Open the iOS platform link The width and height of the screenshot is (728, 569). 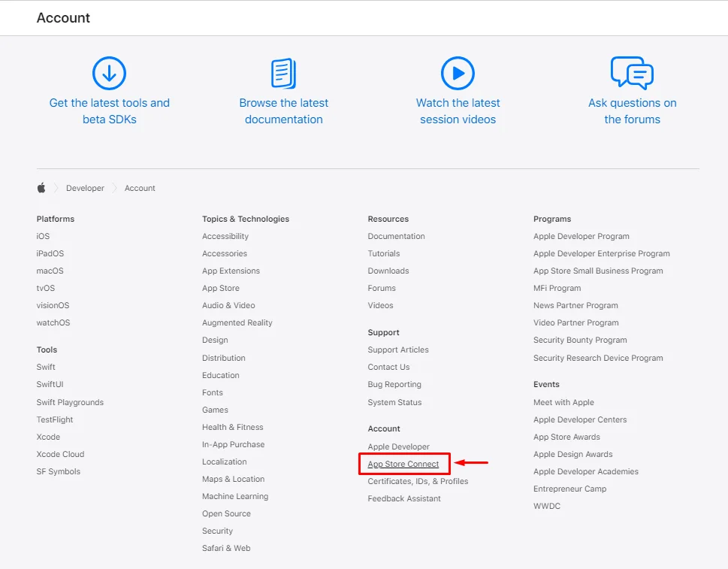(x=43, y=236)
